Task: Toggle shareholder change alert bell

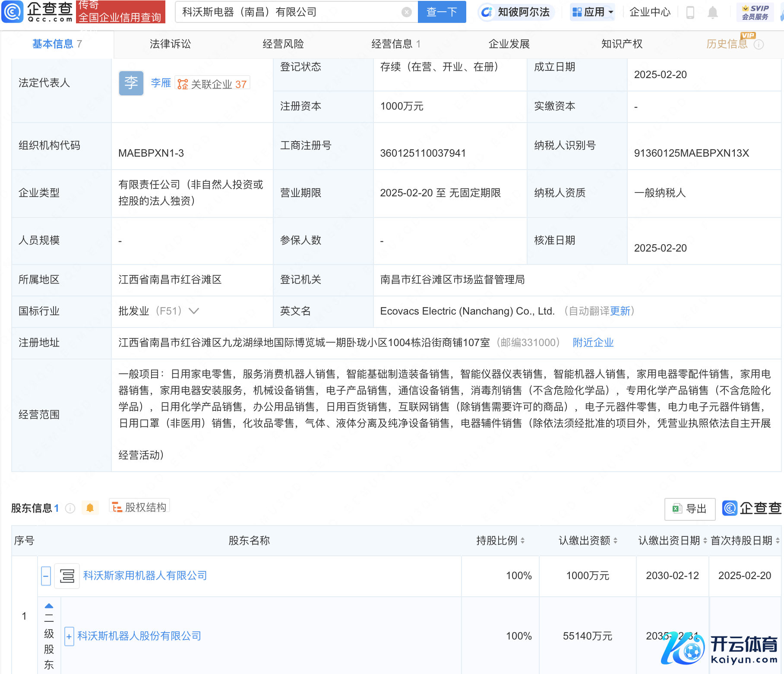Action: coord(90,508)
